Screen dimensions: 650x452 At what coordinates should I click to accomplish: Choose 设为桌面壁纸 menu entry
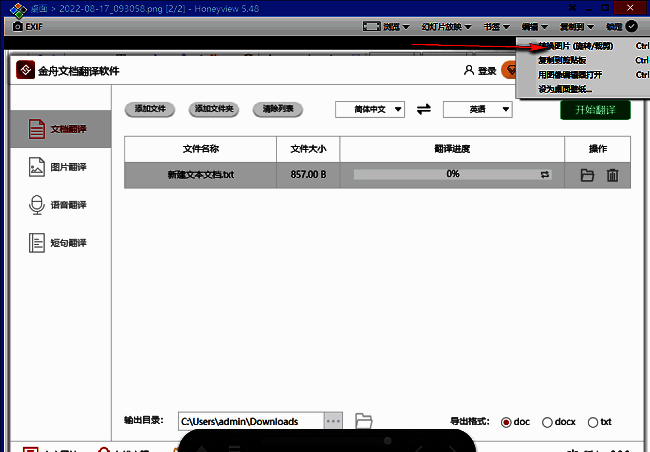(x=566, y=89)
